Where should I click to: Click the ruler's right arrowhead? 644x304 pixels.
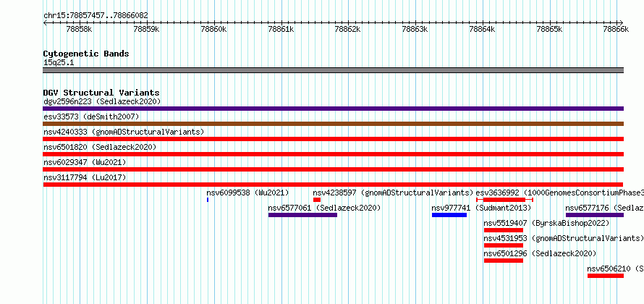622,22
